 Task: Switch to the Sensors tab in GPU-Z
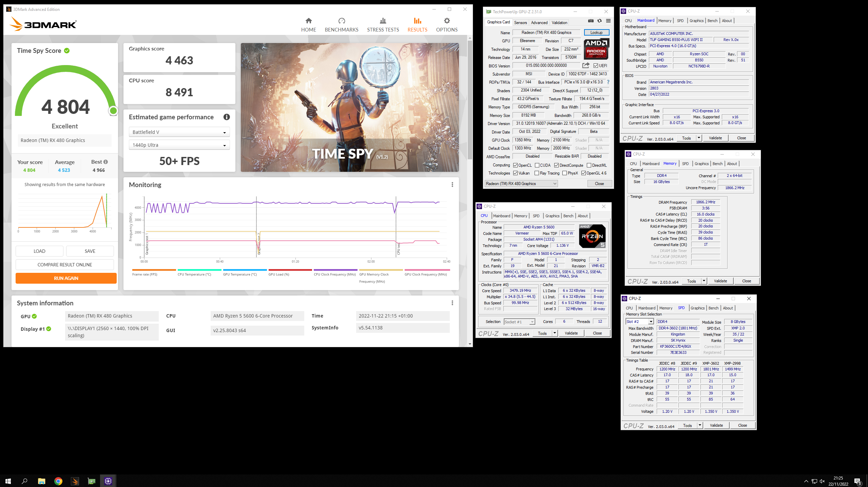tap(520, 22)
